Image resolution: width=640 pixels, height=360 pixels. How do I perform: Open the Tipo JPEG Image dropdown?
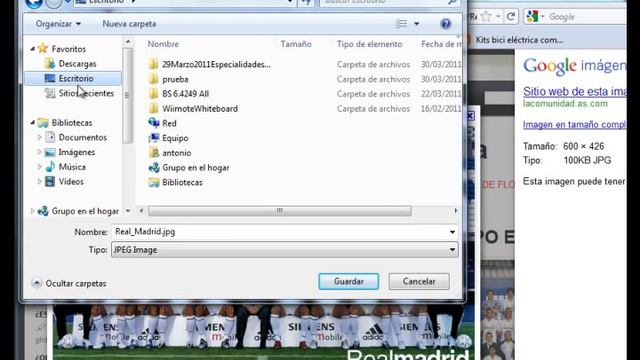click(x=284, y=250)
